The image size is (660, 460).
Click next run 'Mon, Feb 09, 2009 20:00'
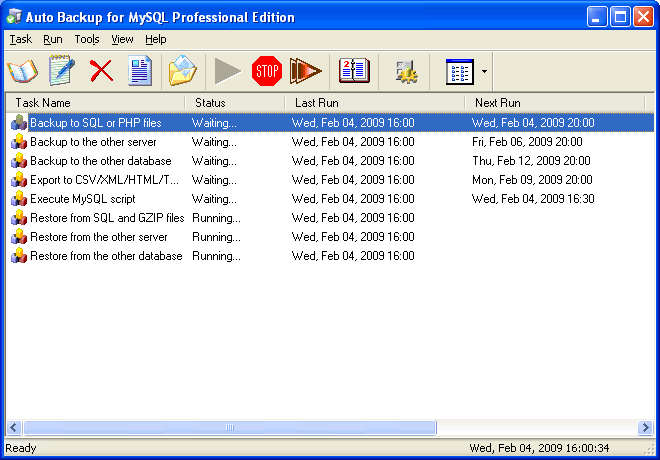point(532,180)
